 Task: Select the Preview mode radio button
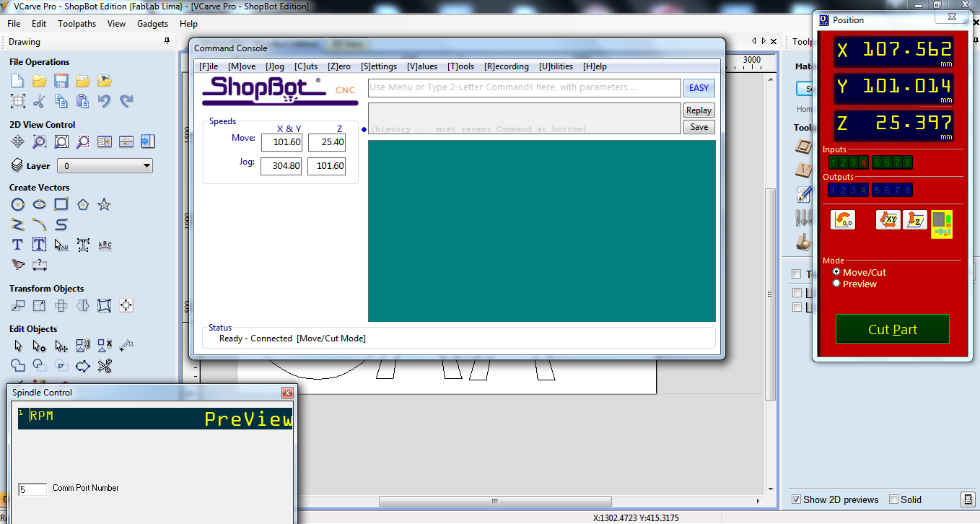tap(836, 284)
